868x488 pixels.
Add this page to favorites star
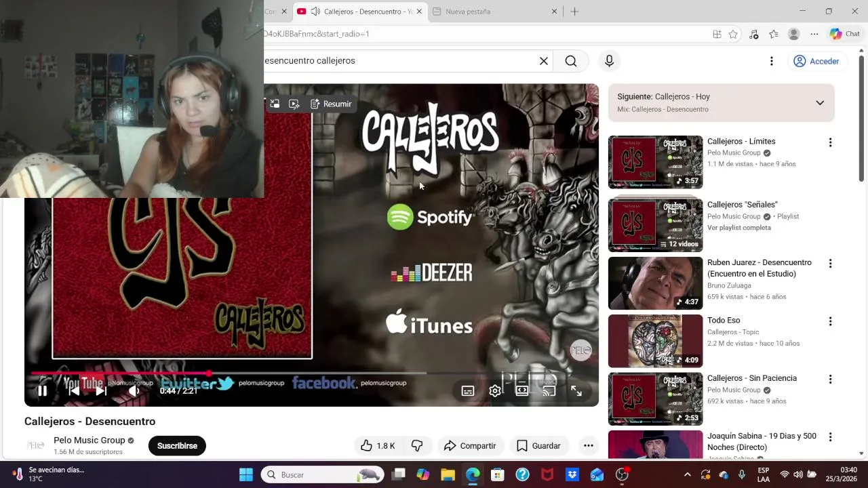[x=733, y=34]
